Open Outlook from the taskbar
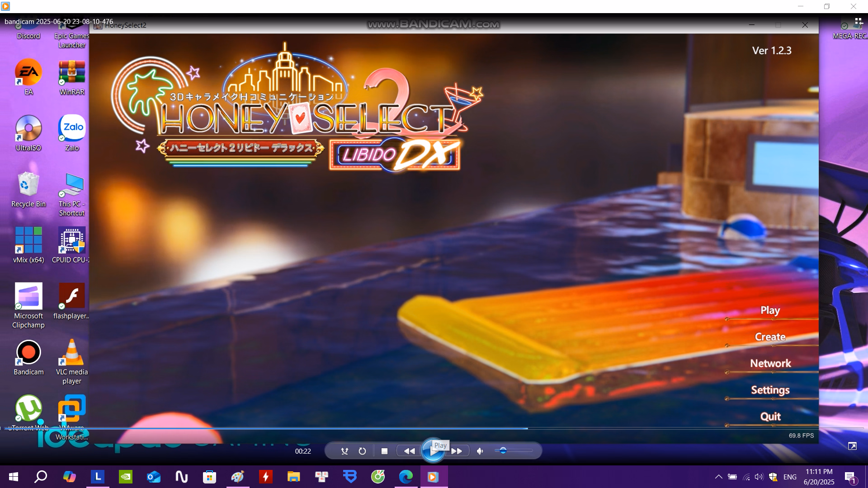Screen dimensions: 868x488 click(154, 477)
